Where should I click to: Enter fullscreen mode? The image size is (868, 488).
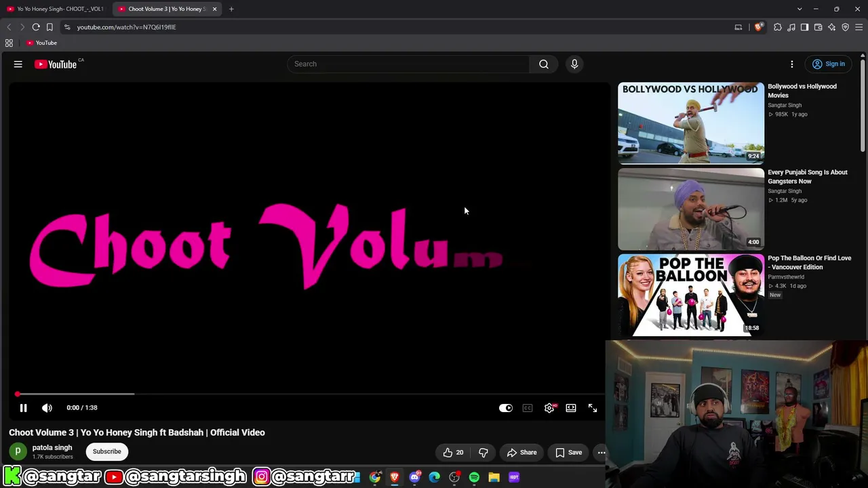(x=593, y=408)
